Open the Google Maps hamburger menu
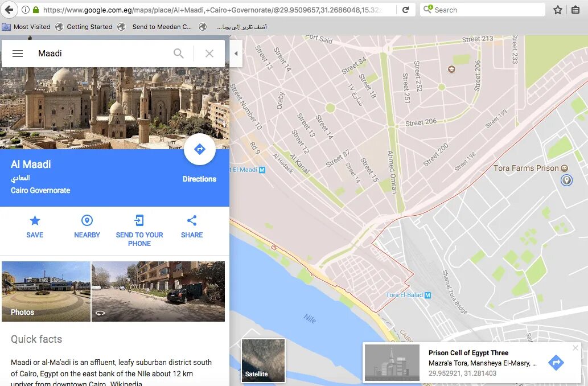Screen dimensions: 588x386 [x=18, y=54]
